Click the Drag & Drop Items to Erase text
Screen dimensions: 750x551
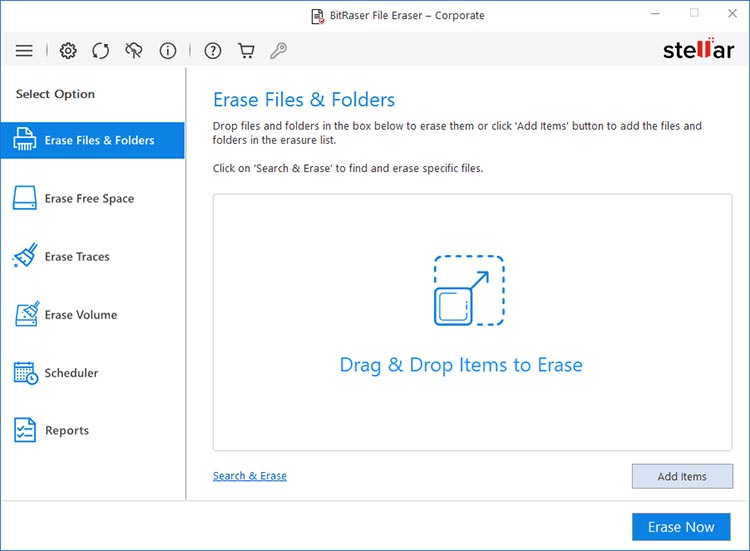[x=461, y=365]
